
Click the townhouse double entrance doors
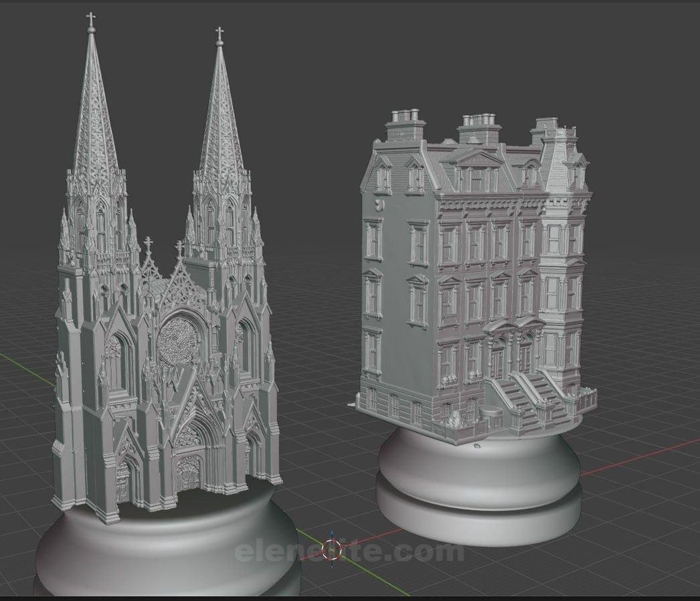click(x=510, y=358)
